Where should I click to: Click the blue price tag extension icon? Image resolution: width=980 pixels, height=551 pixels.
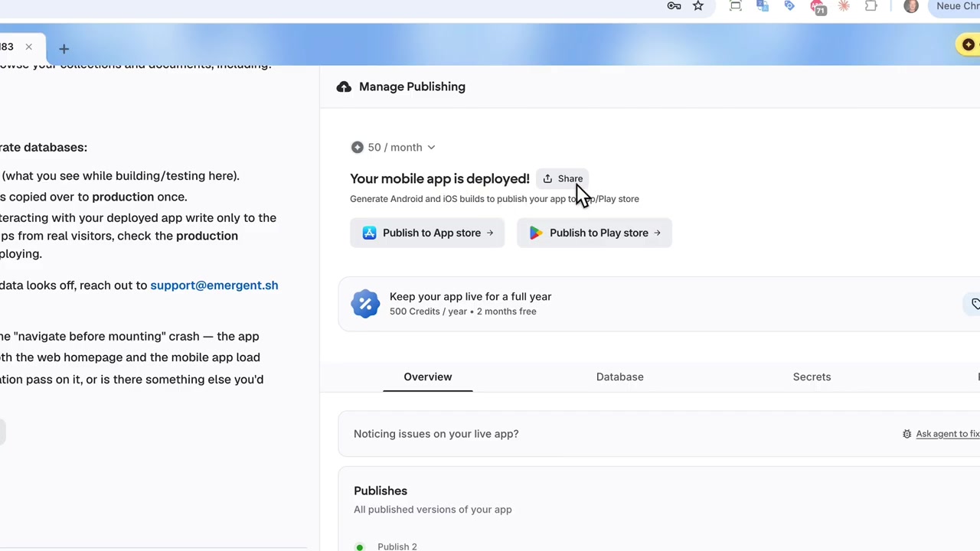789,6
